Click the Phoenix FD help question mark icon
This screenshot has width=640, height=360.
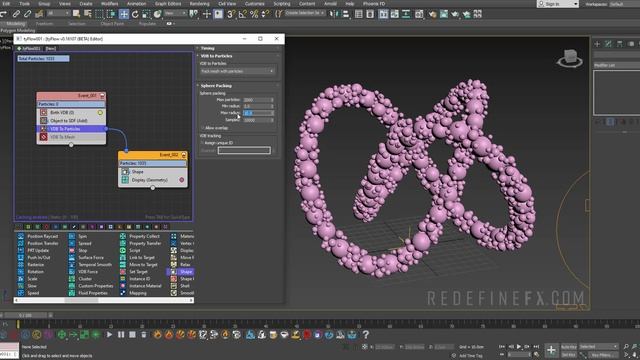pos(366,335)
